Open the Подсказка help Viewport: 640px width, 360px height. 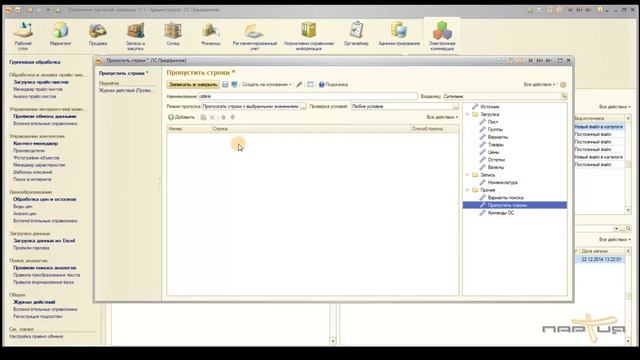click(x=333, y=84)
